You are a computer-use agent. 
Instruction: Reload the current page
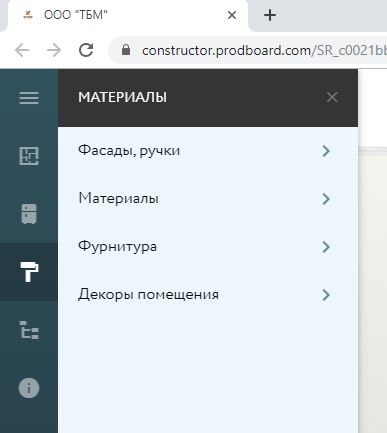coord(86,50)
